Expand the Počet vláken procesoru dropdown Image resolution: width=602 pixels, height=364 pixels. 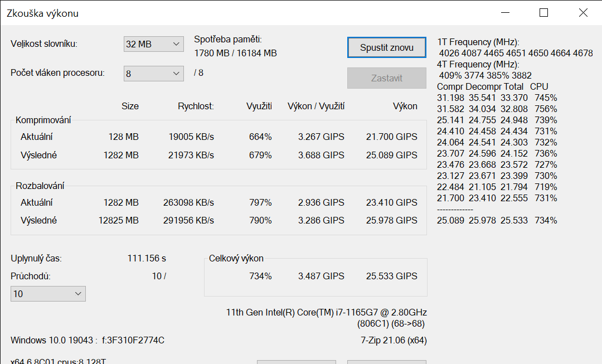click(x=153, y=73)
